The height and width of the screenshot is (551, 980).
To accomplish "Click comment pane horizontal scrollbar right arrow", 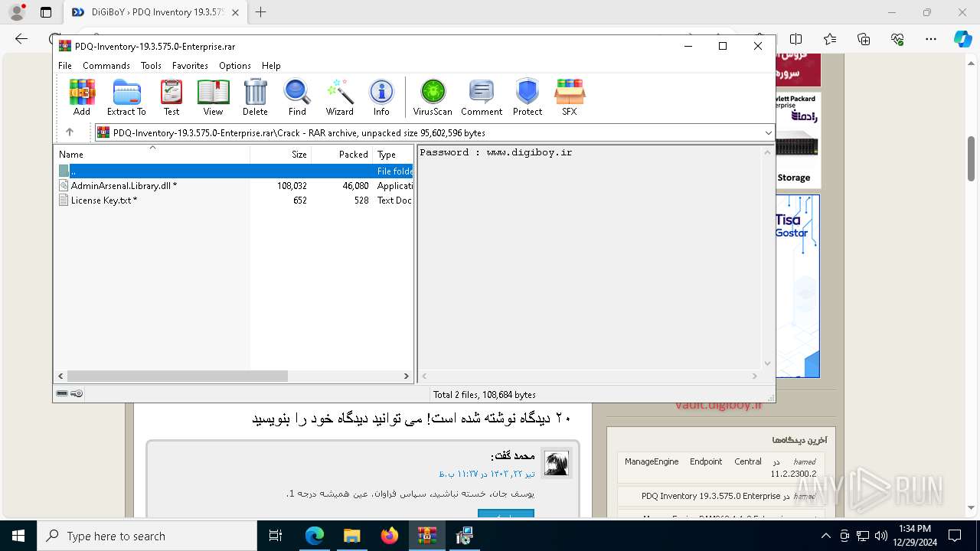I will [x=754, y=376].
